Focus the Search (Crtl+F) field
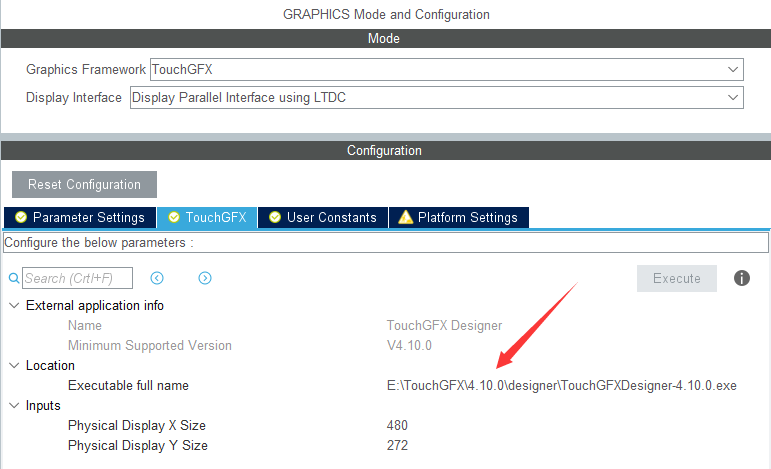The width and height of the screenshot is (771, 469). [77, 278]
